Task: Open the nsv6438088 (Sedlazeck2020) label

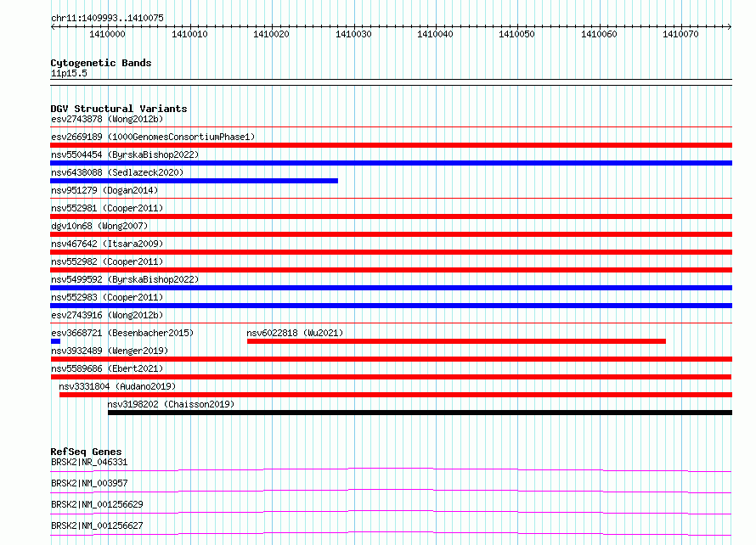Action: [x=117, y=172]
